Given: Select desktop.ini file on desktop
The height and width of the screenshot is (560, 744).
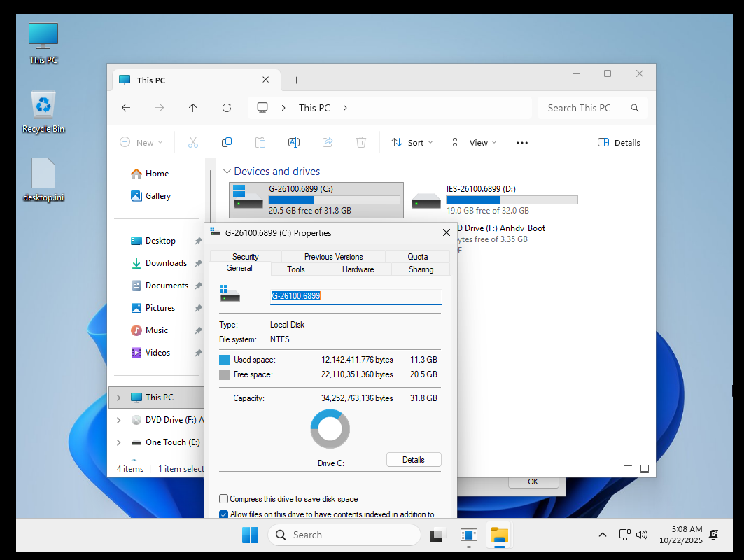Looking at the screenshot, I should [x=43, y=180].
